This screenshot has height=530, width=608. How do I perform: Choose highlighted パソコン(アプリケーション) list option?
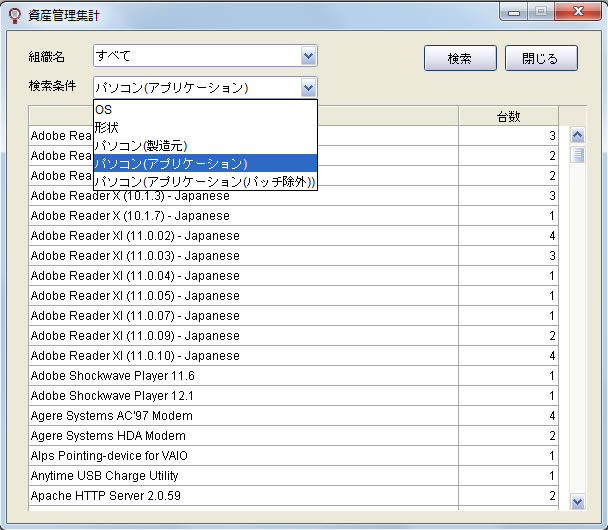206,163
